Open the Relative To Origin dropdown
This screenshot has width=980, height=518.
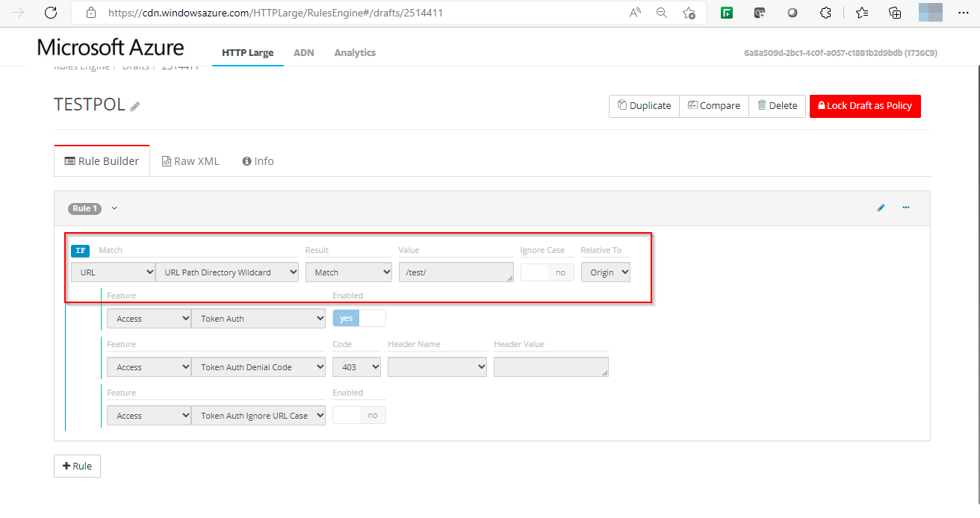click(x=606, y=272)
